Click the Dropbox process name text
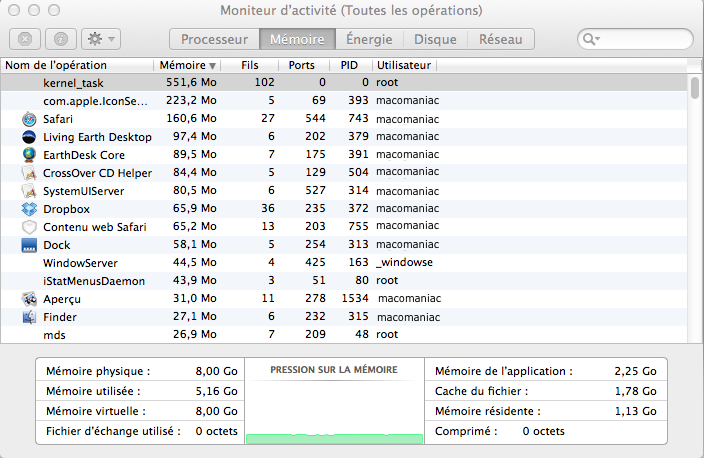 tap(66, 209)
